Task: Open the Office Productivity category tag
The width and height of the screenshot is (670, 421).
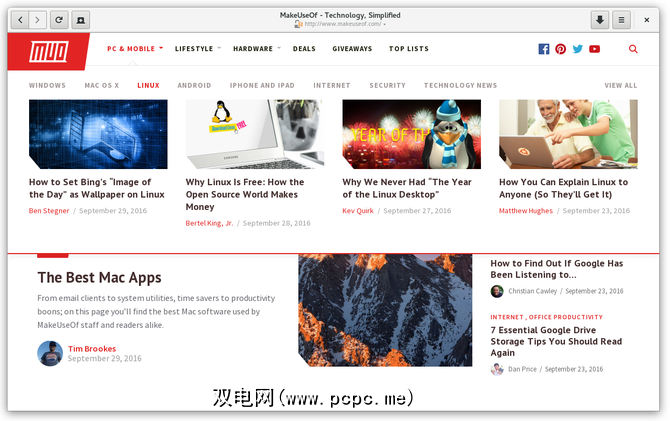Action: pyautogui.click(x=566, y=317)
